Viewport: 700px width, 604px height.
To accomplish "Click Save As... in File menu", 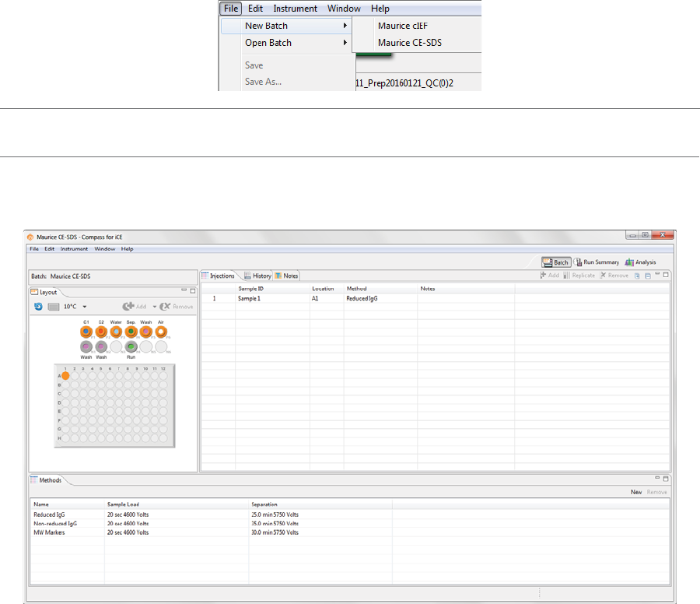I will point(263,82).
